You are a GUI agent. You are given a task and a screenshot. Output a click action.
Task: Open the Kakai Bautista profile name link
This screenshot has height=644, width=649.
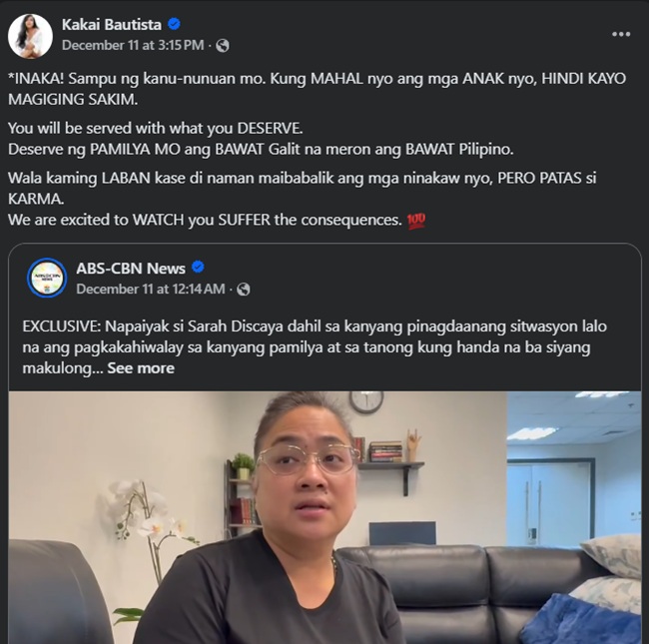[x=112, y=24]
